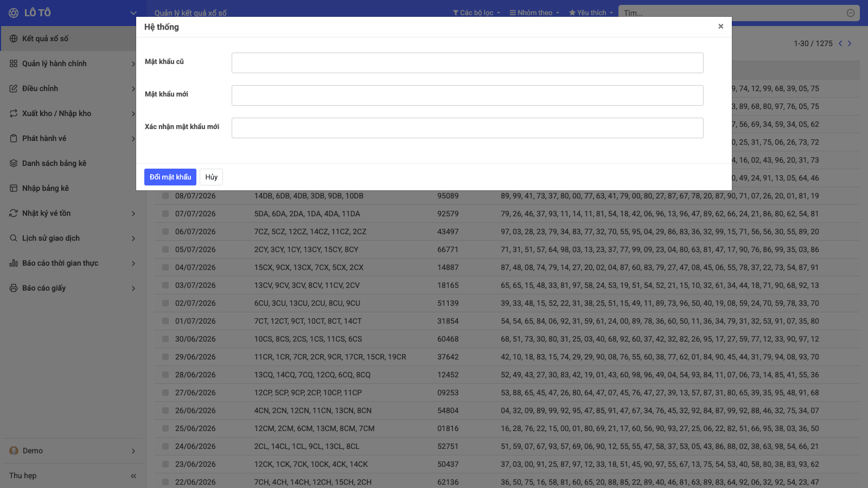Click the Quản lý hành chính grid icon
868x488 pixels.
(x=14, y=63)
